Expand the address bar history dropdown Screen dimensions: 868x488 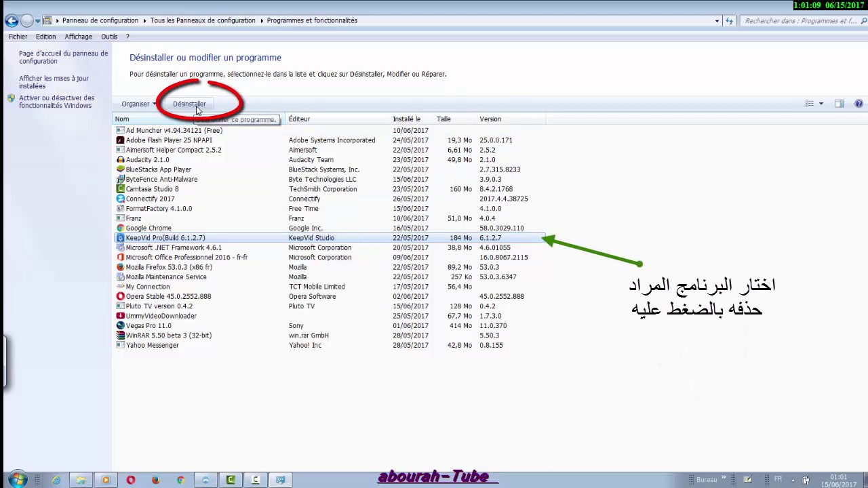coord(717,21)
